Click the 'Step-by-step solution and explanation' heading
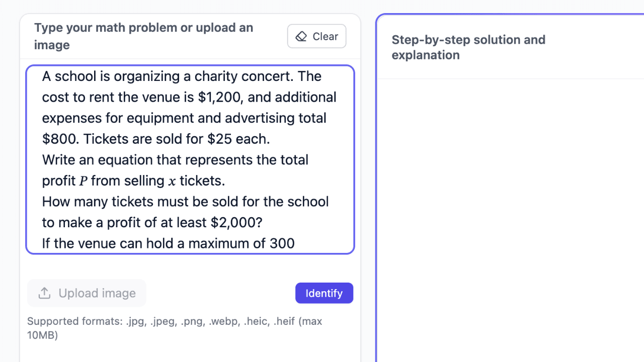The image size is (644, 362). [468, 47]
